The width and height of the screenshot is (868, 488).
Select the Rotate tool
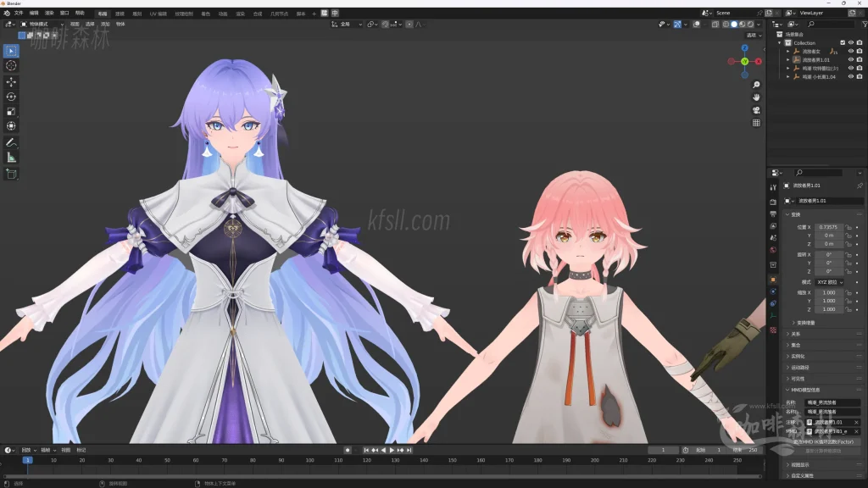coord(11,97)
